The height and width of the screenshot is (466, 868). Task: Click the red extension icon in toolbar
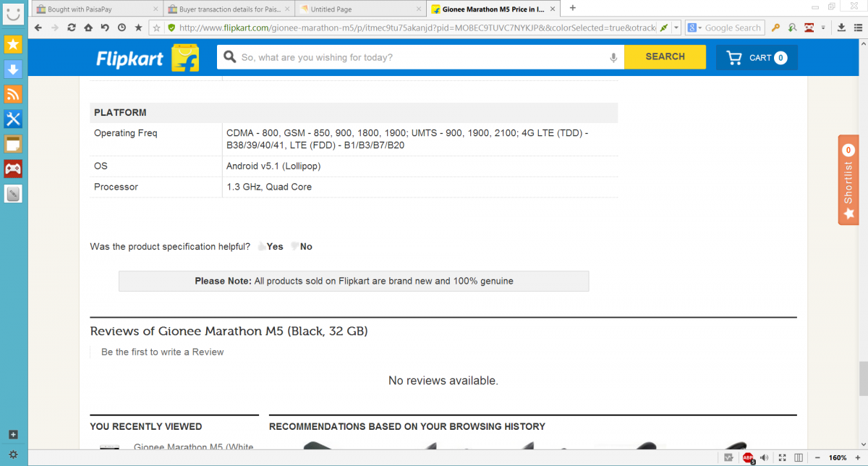click(809, 27)
